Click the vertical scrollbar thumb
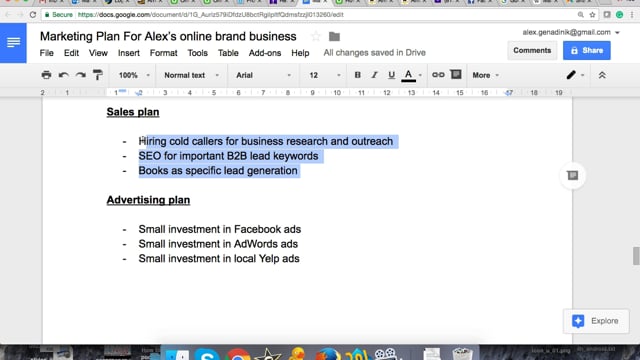The height and width of the screenshot is (360, 640). [636, 256]
